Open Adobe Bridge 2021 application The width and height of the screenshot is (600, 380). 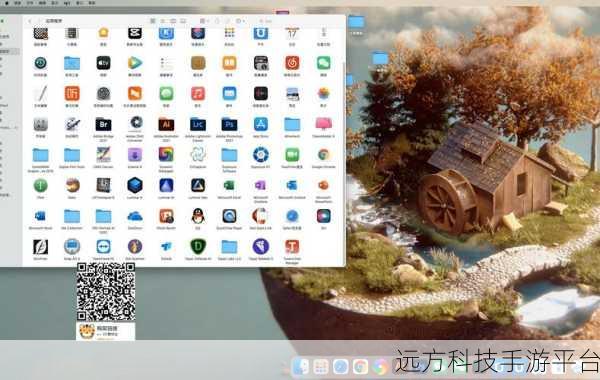point(103,124)
